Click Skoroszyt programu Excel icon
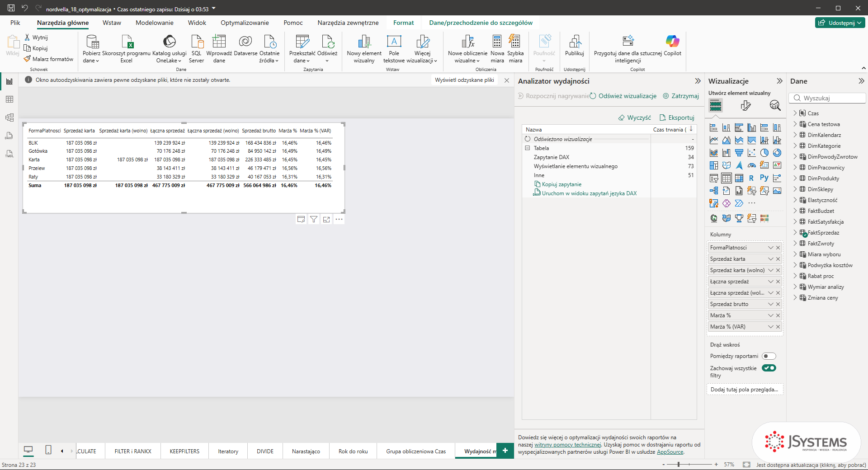The width and height of the screenshot is (868, 470). pos(127,49)
